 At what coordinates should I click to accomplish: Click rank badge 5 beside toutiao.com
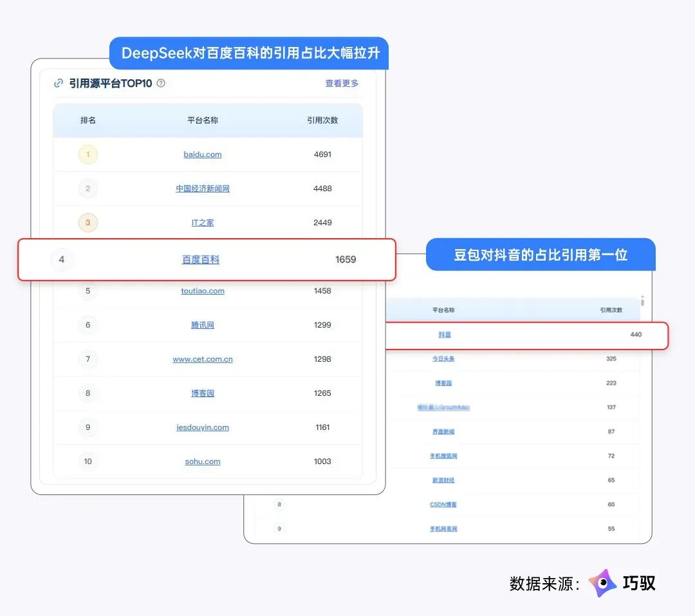click(x=88, y=291)
